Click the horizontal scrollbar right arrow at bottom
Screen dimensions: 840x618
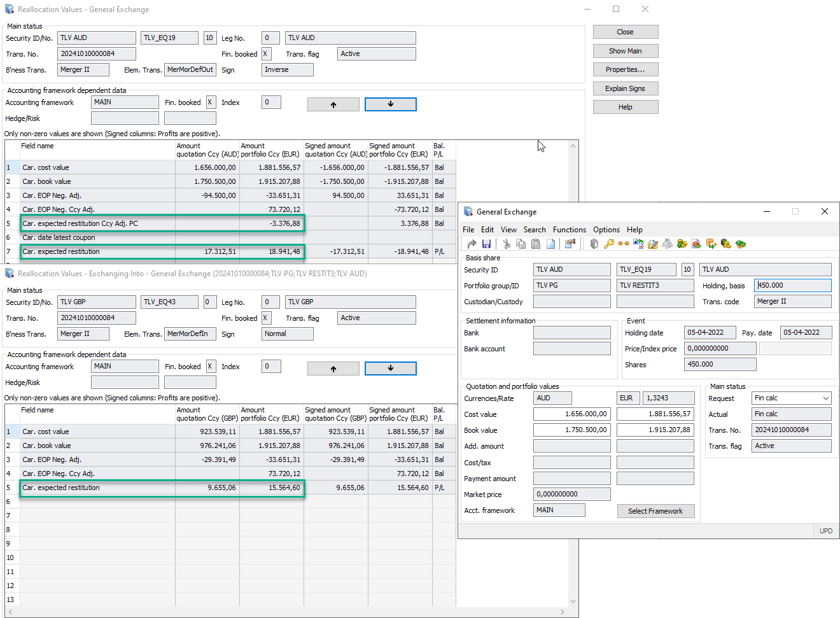coord(563,612)
